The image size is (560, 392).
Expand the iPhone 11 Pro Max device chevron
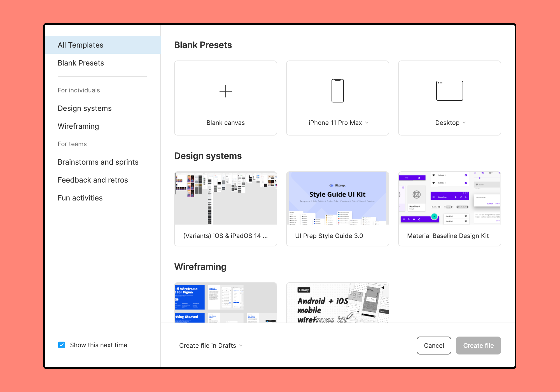[x=367, y=123]
